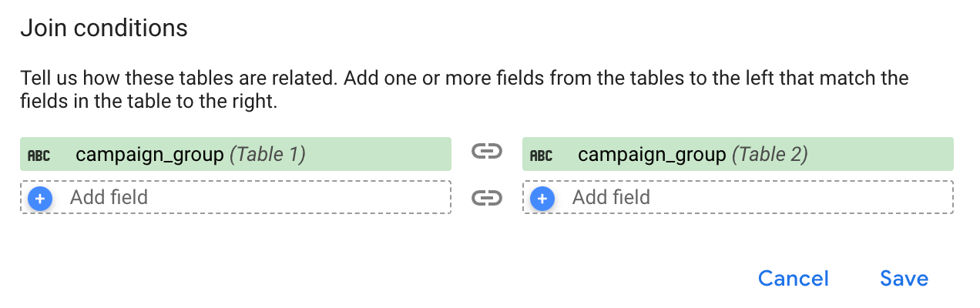Click campaign_group text in Table 1 chip
Image resolution: width=980 pixels, height=308 pixels.
149,155
